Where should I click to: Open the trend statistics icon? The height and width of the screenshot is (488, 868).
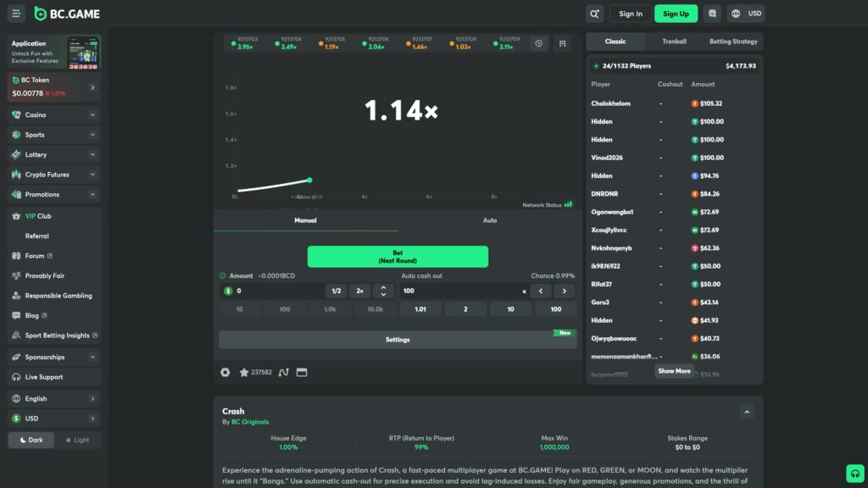click(x=283, y=373)
